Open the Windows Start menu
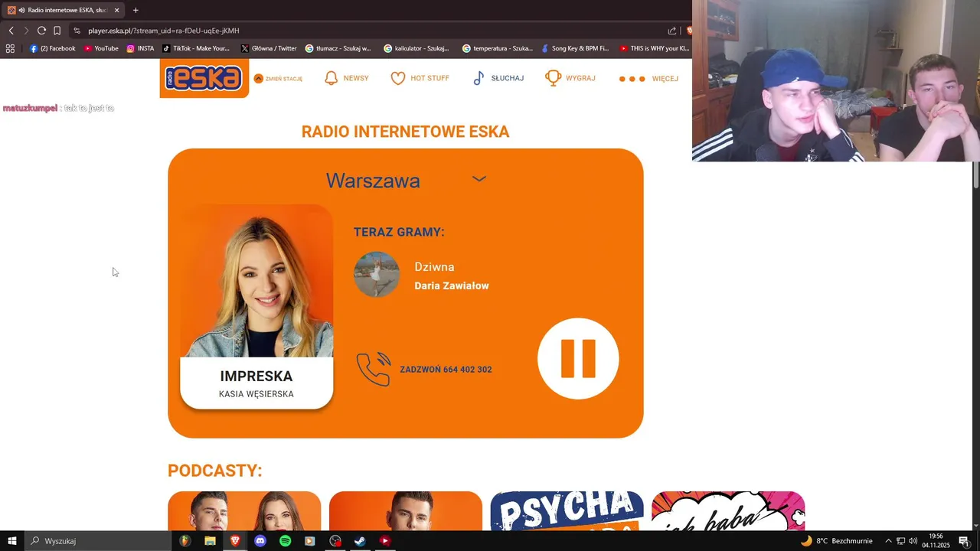 tap(12, 541)
